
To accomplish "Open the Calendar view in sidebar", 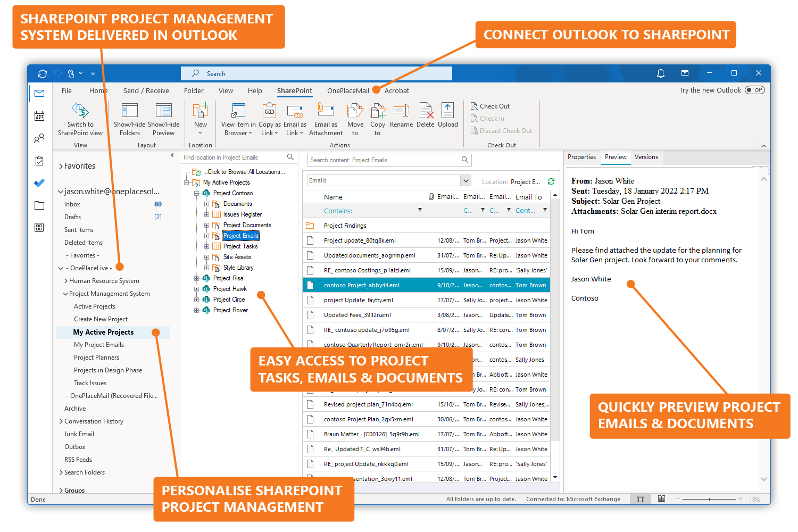I will [39, 116].
